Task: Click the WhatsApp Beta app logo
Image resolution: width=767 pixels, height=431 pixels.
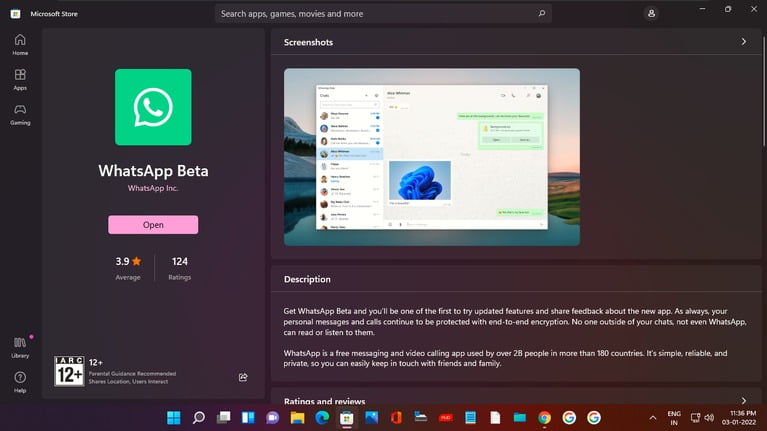Action: pos(153,107)
